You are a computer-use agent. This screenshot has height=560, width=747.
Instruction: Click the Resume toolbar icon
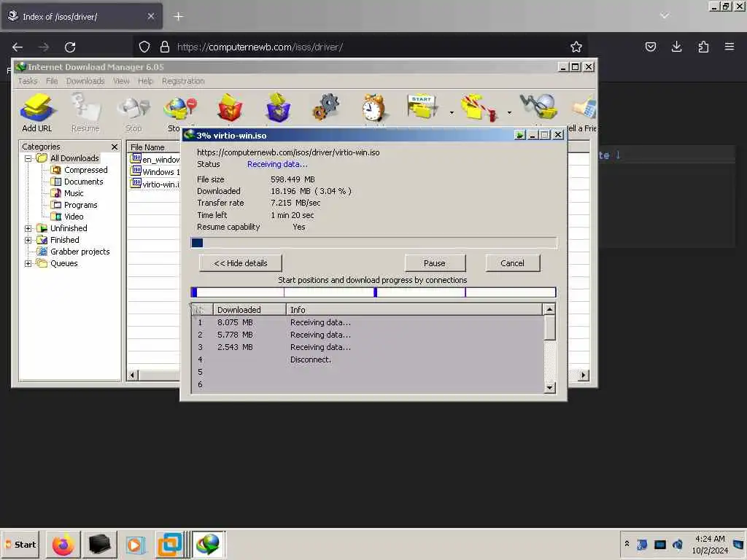(x=85, y=113)
